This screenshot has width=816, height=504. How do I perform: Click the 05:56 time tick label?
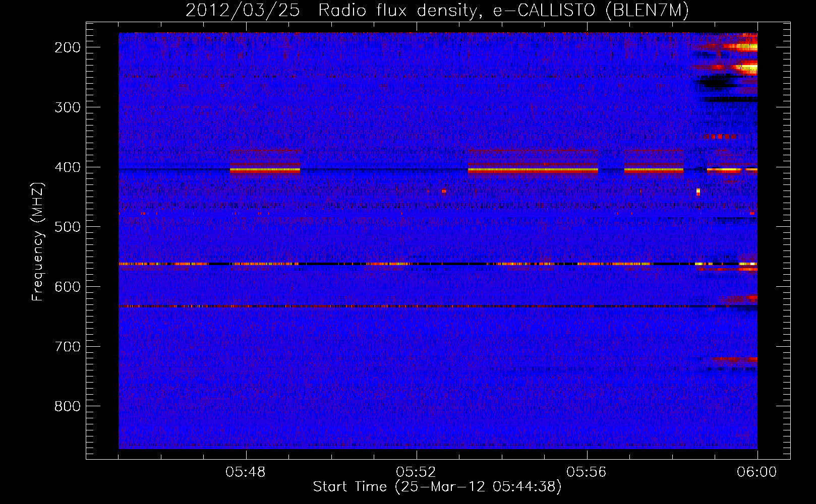587,472
